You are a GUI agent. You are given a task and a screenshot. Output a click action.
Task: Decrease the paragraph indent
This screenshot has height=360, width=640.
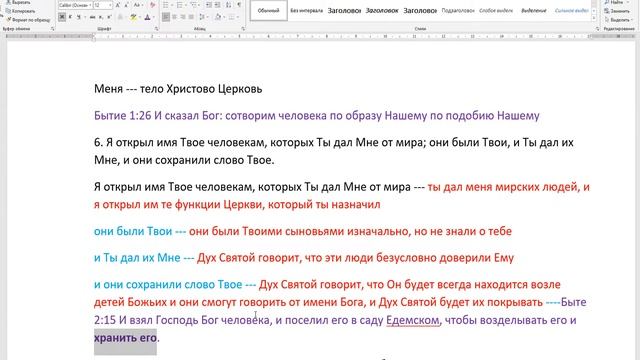[209, 5]
